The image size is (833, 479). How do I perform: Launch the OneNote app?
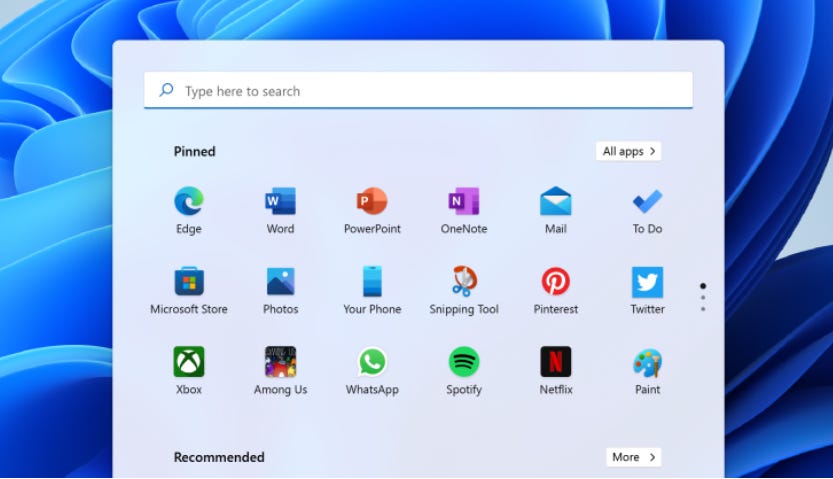click(464, 210)
